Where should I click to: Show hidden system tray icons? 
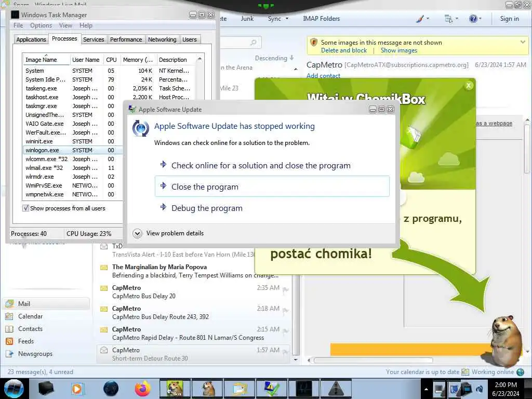tap(426, 389)
